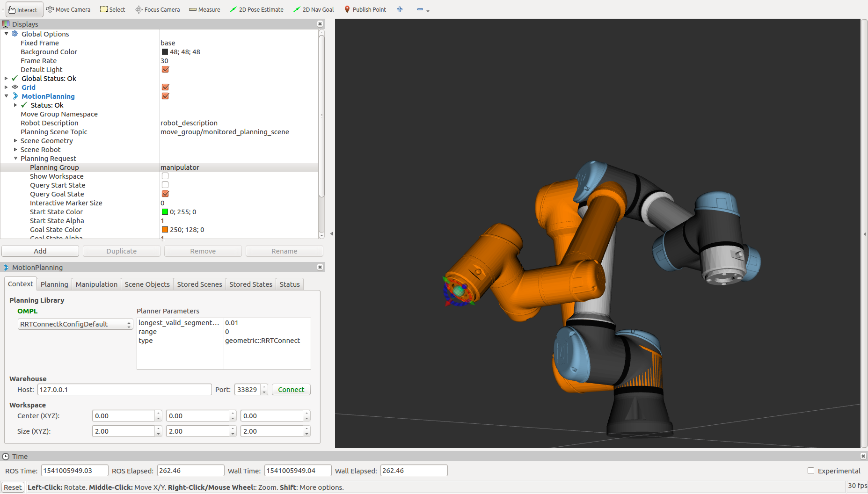Select the Planning Group row value manipulator

180,167
